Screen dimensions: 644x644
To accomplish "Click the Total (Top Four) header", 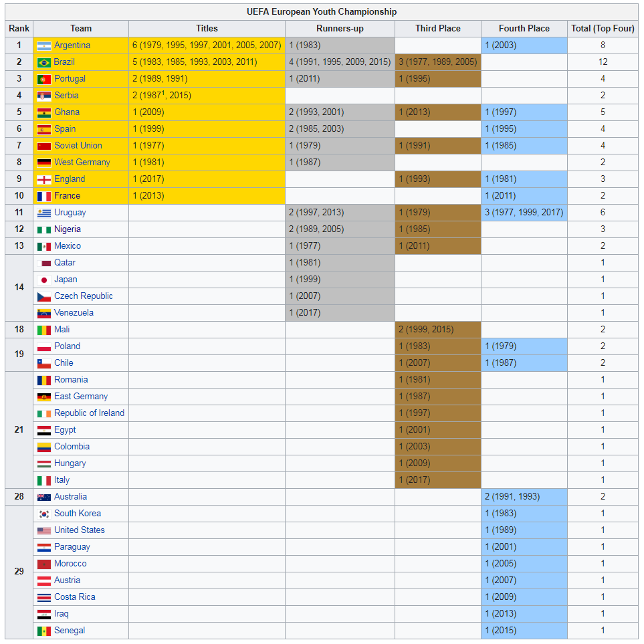I will click(603, 28).
